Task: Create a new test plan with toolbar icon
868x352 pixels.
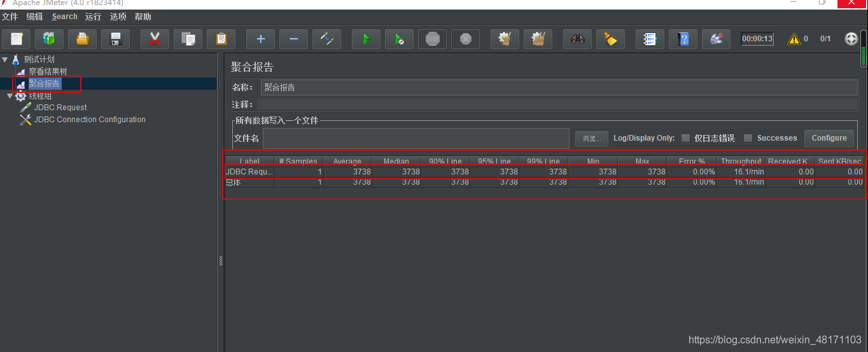Action: click(x=17, y=39)
